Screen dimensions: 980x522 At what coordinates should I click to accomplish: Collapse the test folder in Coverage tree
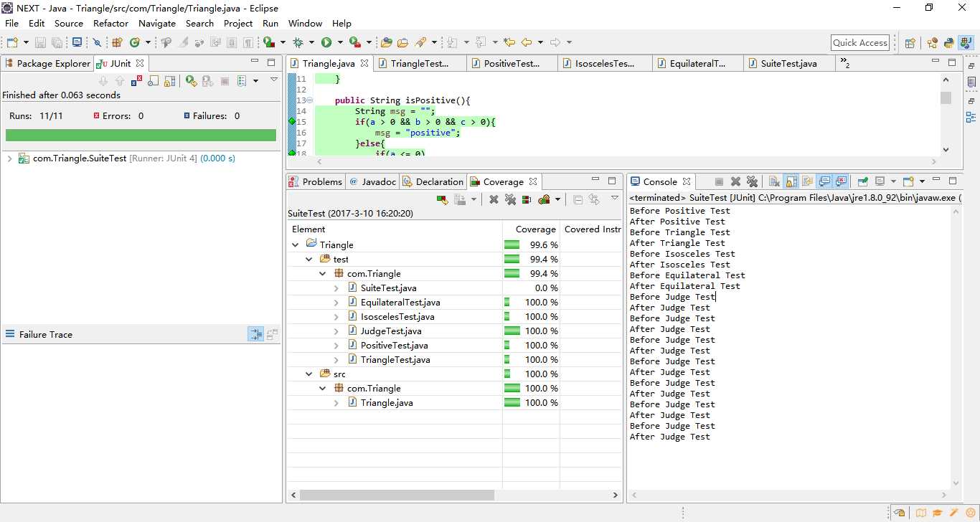click(x=309, y=259)
